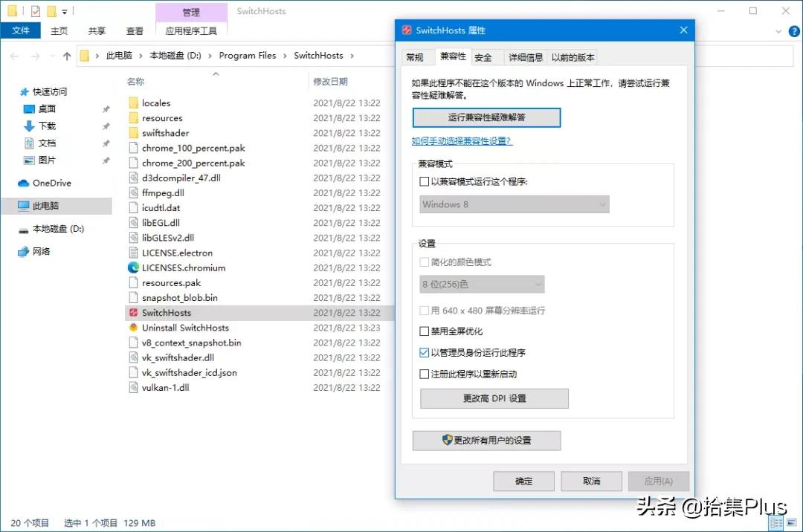The image size is (803, 532).
Task: Check 注册此程序以重新启动
Action: [424, 374]
